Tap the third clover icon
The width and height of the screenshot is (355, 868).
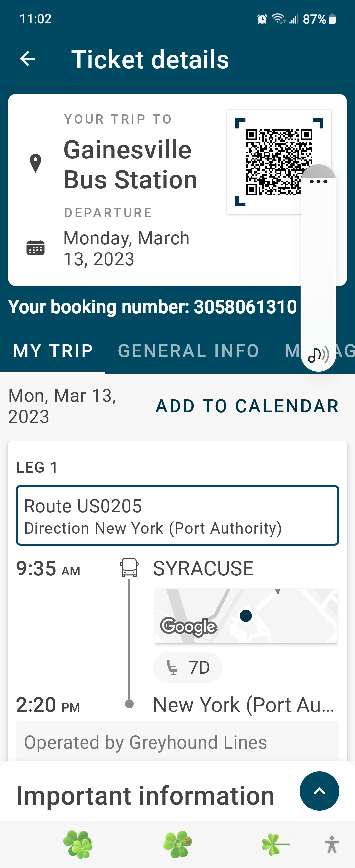pos(275,844)
